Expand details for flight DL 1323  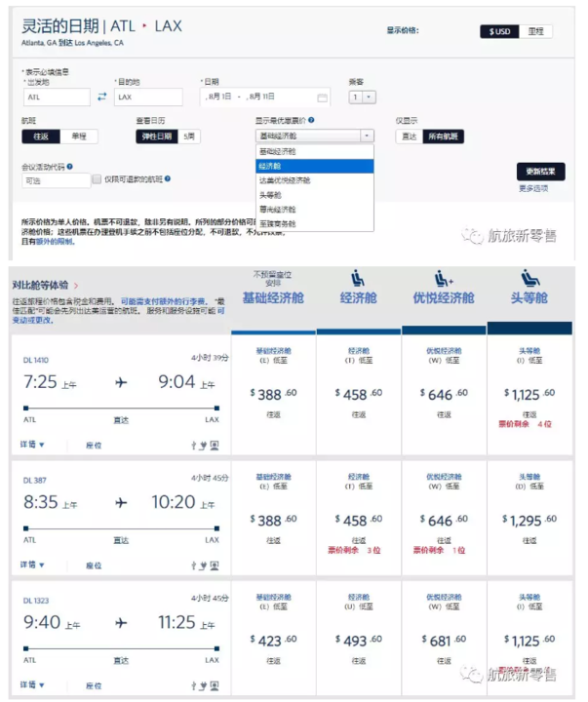pos(32,685)
